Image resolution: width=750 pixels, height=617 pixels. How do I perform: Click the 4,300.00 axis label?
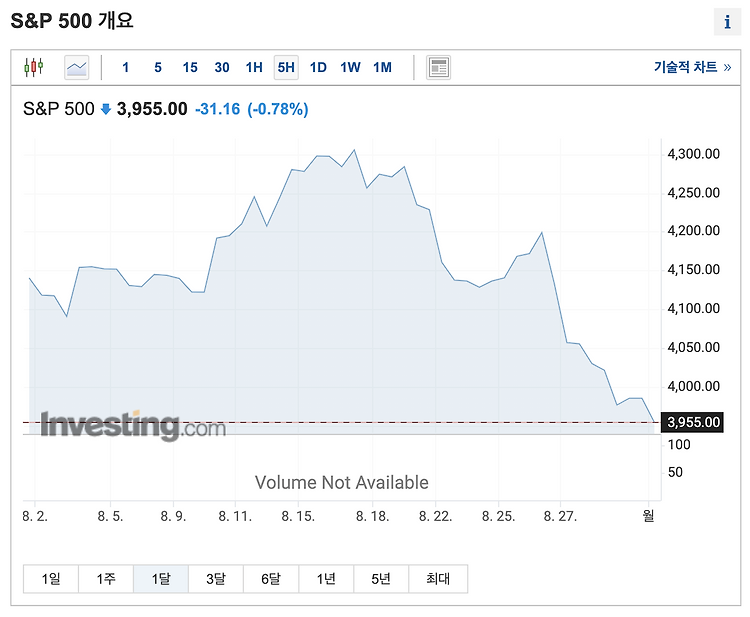tap(694, 154)
